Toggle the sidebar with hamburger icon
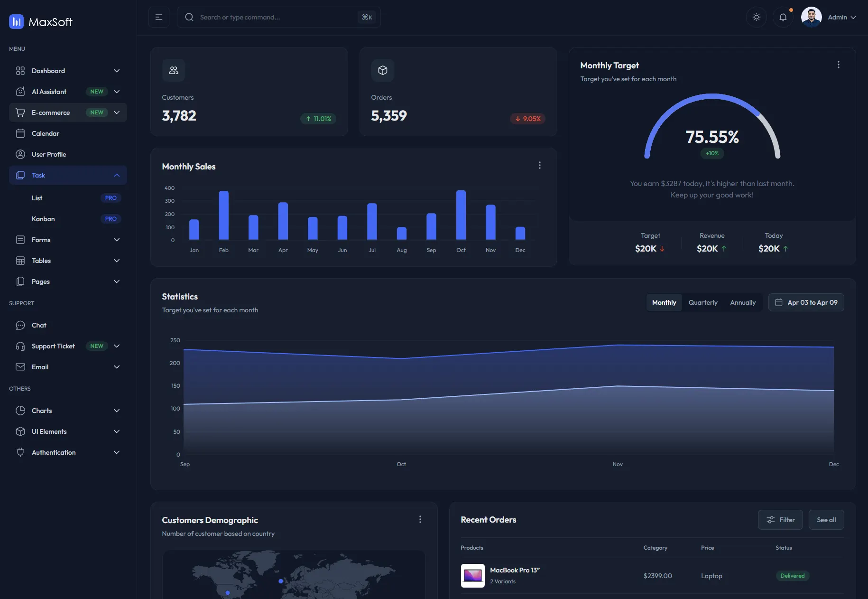Image resolution: width=868 pixels, height=599 pixels. click(x=159, y=17)
